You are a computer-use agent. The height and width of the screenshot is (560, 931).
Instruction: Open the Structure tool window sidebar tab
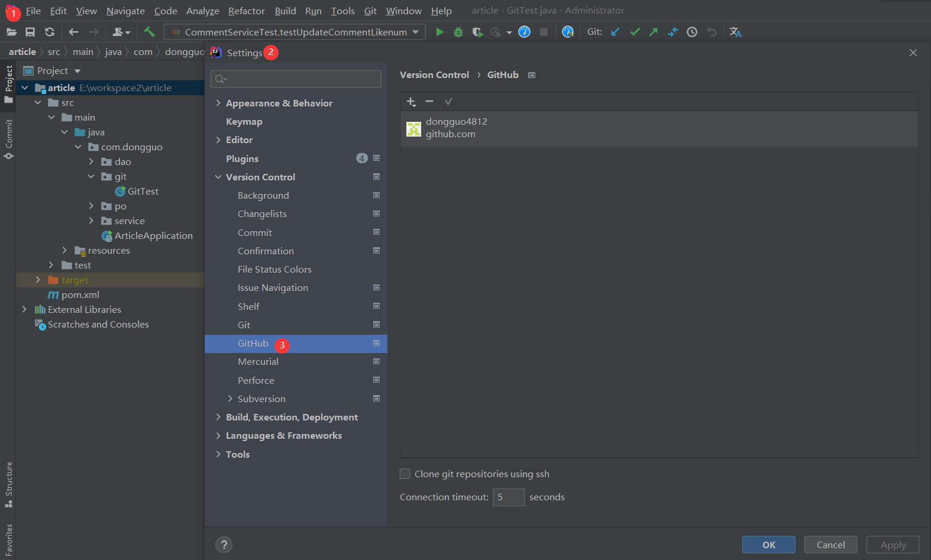tap(9, 484)
